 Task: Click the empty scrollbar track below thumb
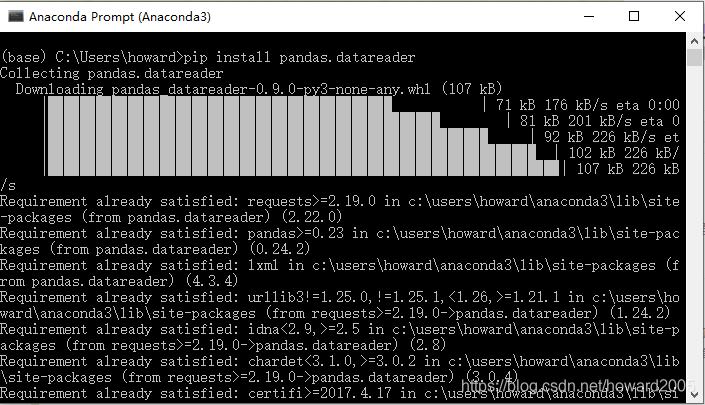pyautogui.click(x=694, y=225)
